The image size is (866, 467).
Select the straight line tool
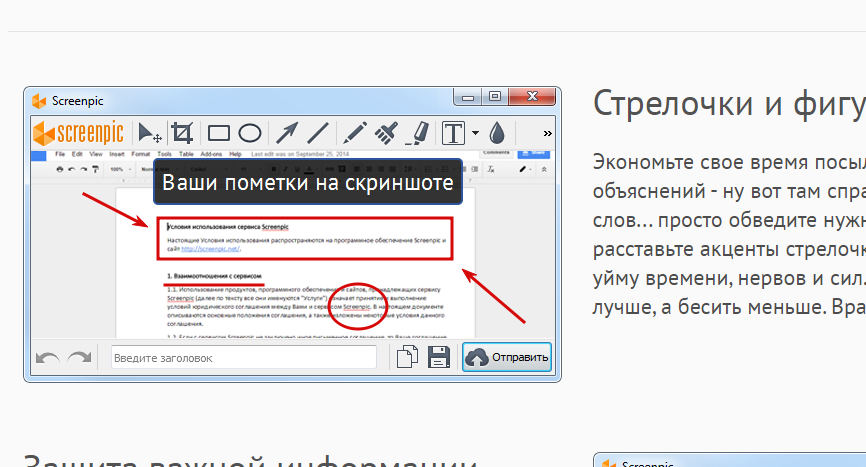(318, 133)
